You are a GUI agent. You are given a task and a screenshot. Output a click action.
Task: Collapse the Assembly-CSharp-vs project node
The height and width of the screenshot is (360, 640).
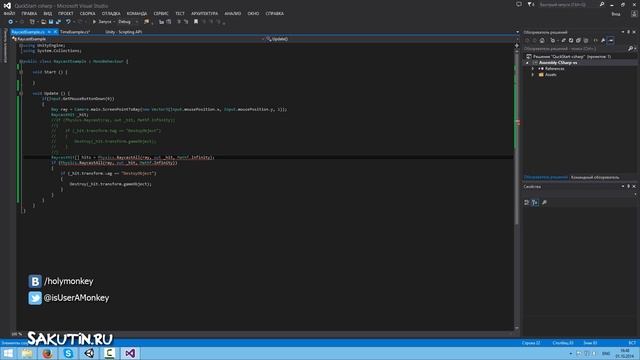pyautogui.click(x=527, y=63)
